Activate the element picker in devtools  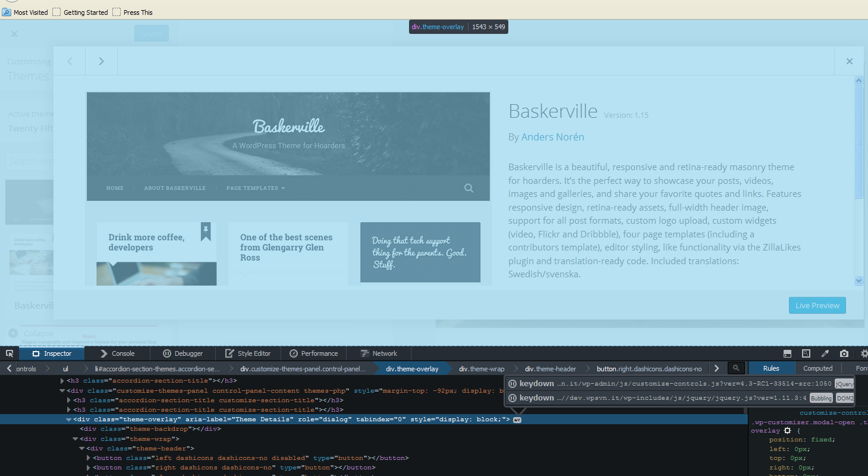click(10, 353)
